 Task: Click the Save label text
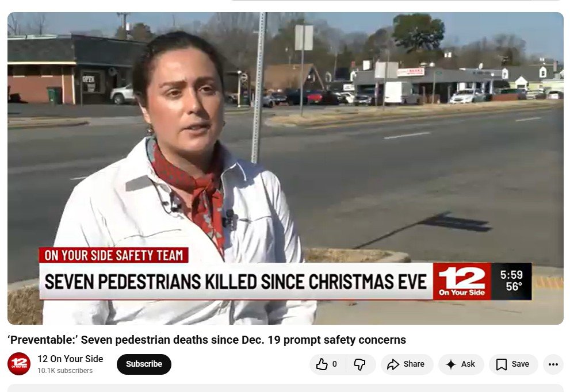tap(520, 364)
